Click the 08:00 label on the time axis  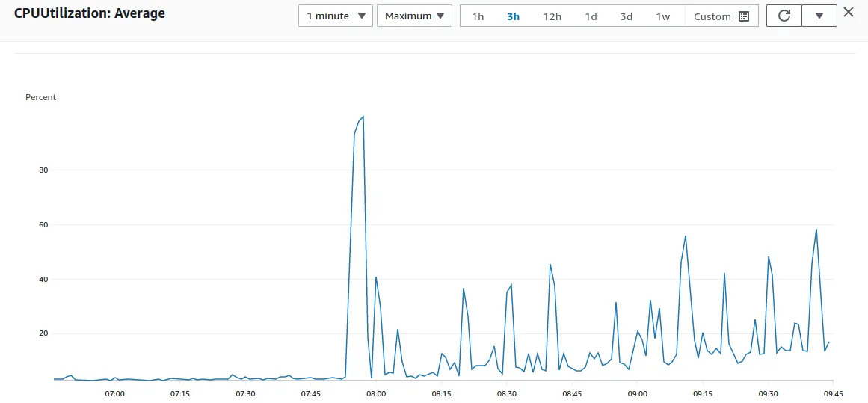(376, 393)
